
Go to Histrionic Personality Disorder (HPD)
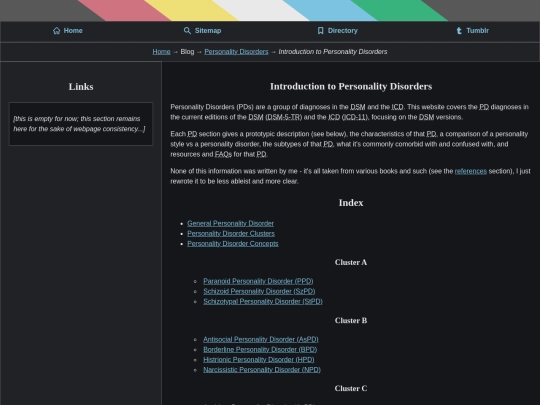pos(259,360)
